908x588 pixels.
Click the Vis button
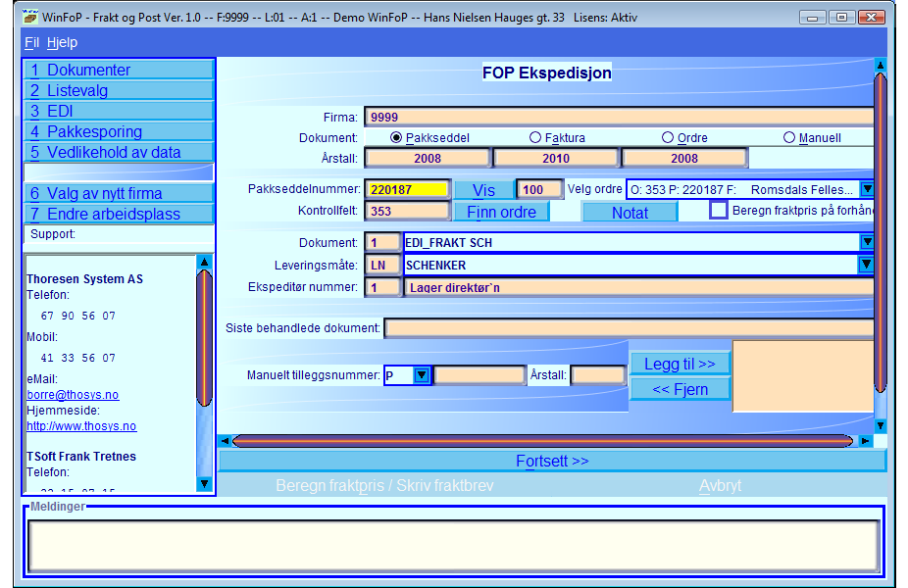click(483, 190)
